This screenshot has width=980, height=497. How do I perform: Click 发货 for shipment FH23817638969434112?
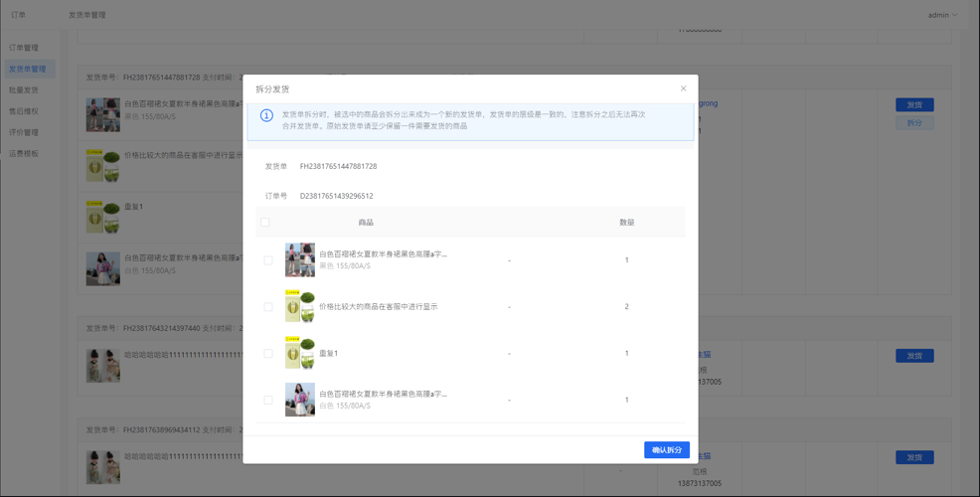click(914, 457)
